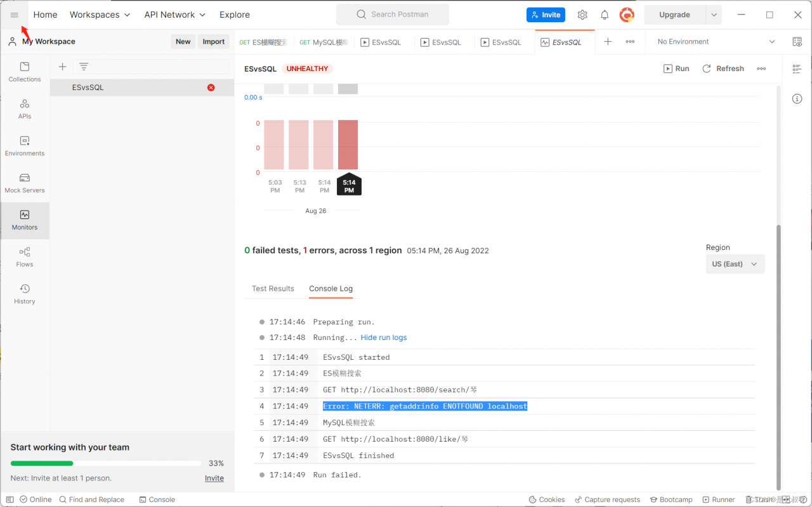Open the settings gear icon
Screen dimensions: 812x507
pos(582,15)
